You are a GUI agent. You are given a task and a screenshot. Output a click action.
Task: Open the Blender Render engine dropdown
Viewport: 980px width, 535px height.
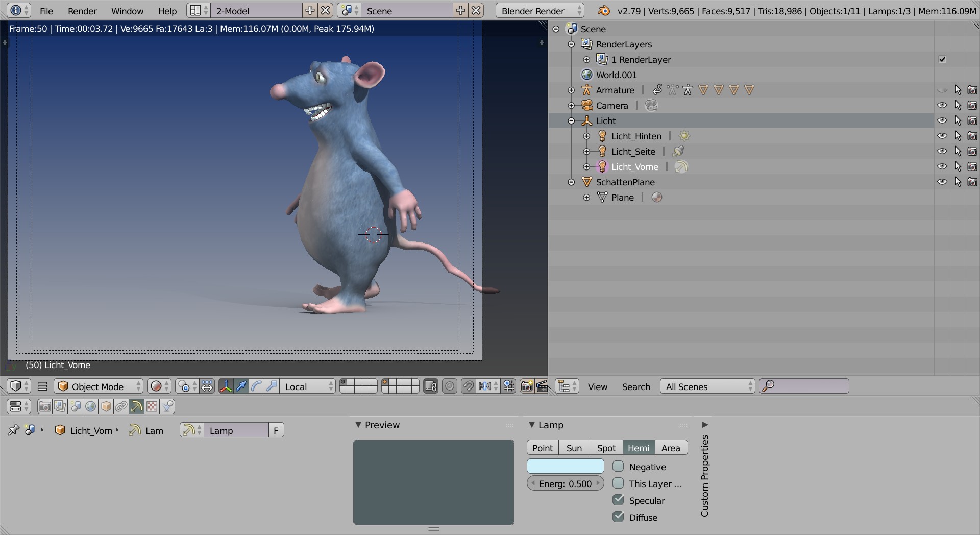pos(540,11)
